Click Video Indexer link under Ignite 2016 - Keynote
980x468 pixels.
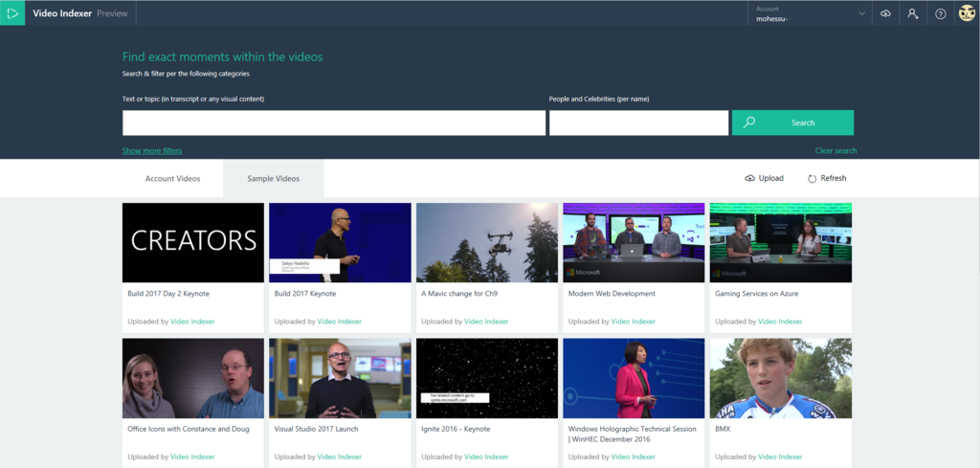[x=486, y=457]
